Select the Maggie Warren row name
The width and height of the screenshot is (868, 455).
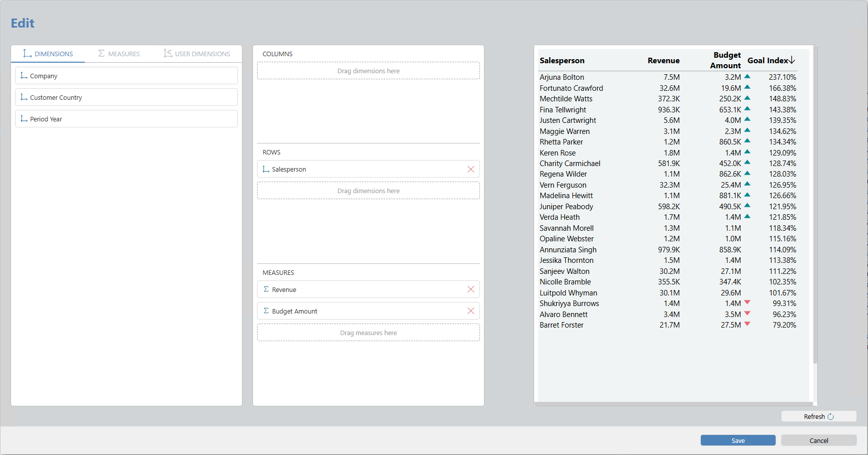[565, 131]
